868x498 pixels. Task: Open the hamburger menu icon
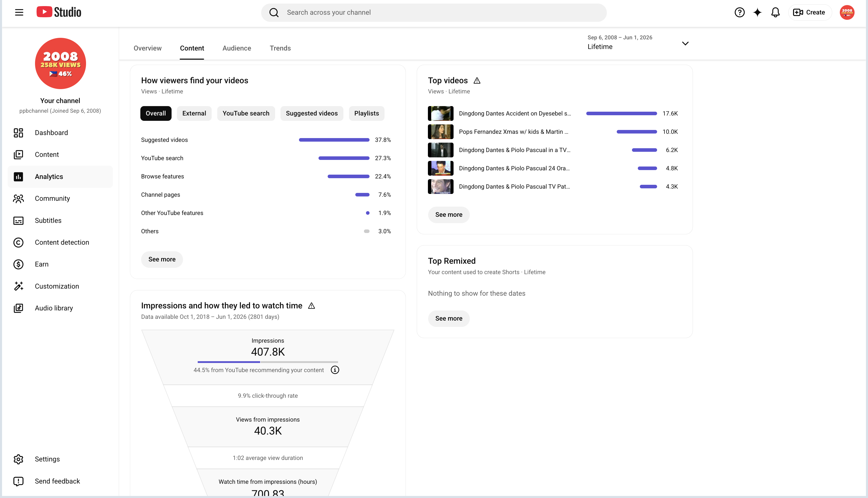pyautogui.click(x=19, y=13)
